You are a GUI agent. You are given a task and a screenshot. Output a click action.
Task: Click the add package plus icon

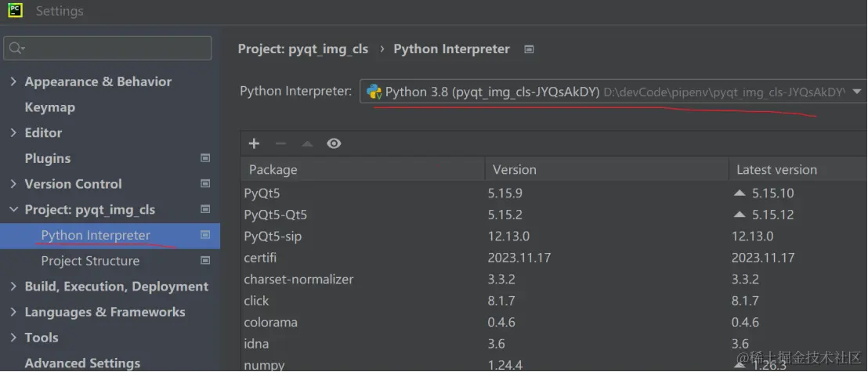(x=254, y=143)
